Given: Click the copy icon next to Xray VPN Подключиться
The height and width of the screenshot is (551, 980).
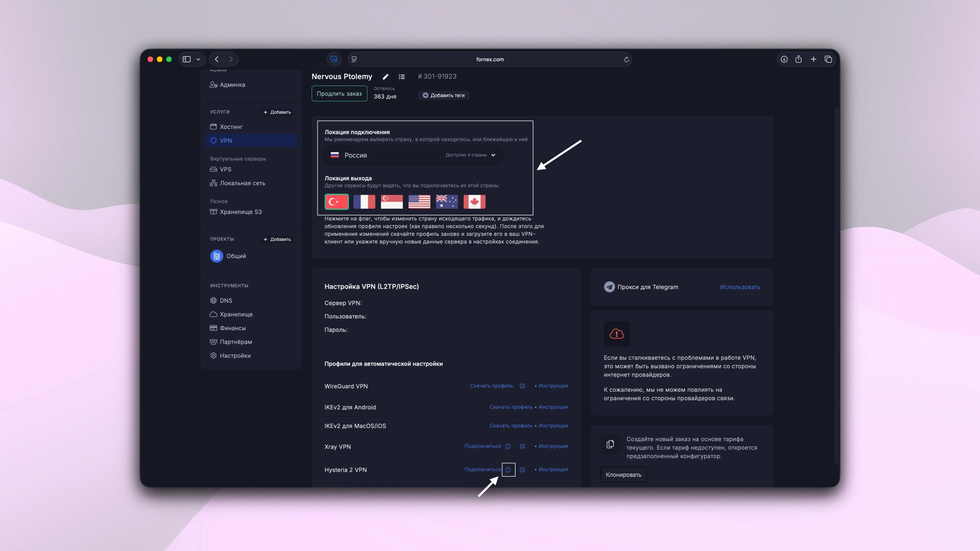Looking at the screenshot, I should 508,446.
